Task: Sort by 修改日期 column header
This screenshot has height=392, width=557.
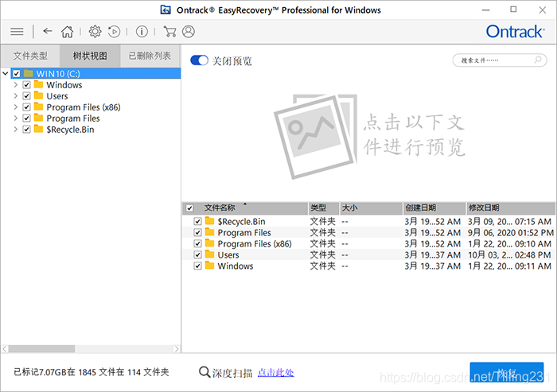Action: pos(511,208)
